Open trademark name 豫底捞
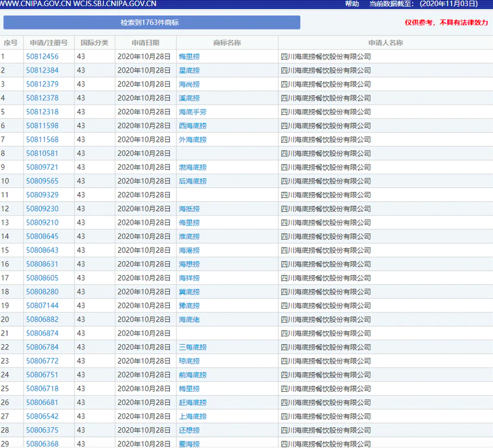The image size is (493, 448). pyautogui.click(x=189, y=306)
